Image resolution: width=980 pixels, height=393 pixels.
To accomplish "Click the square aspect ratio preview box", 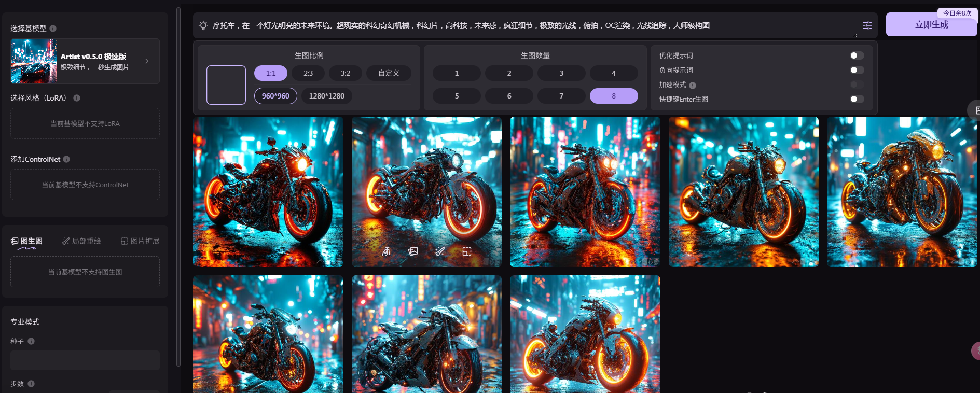I will (226, 85).
